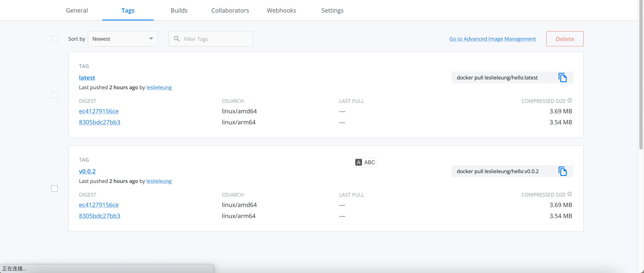The image size is (644, 273).
Task: Click the search magnifier icon in filter
Action: (x=177, y=39)
